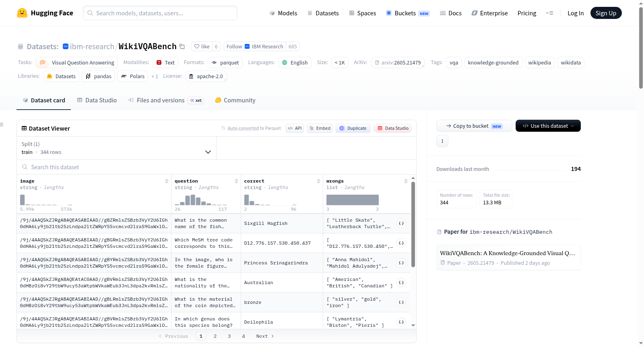
Task: Go to the Community tab
Action: tap(235, 100)
